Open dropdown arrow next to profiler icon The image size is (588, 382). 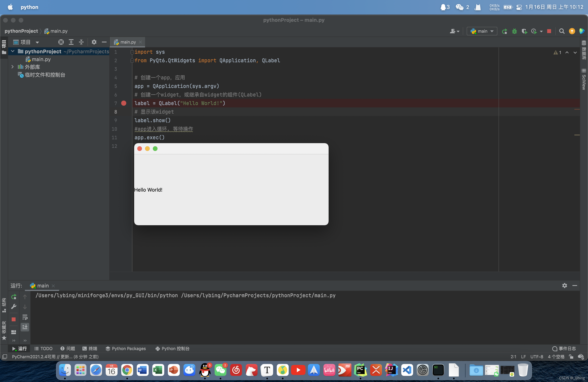[x=541, y=31]
